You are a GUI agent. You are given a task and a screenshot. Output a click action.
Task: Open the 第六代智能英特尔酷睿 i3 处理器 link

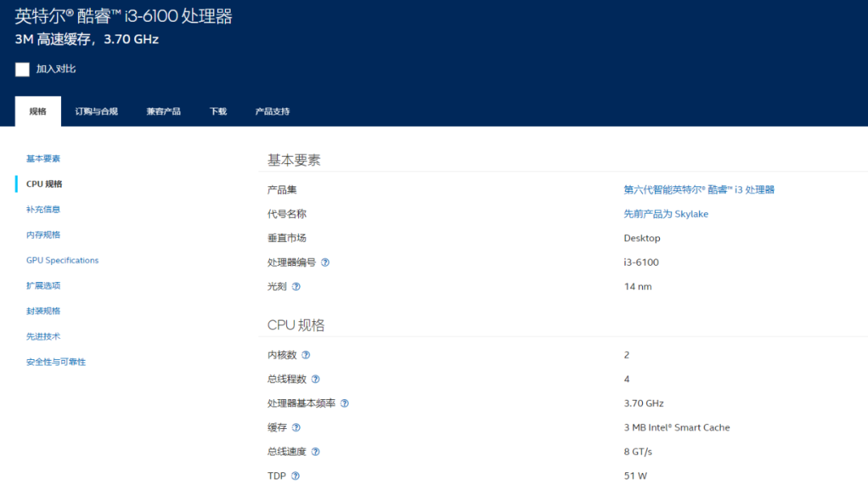tap(699, 190)
